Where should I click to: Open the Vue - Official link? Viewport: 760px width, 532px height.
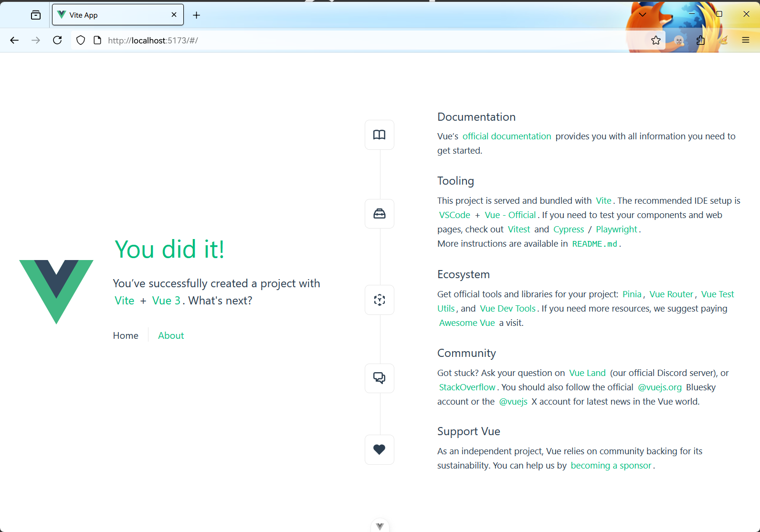[510, 215]
